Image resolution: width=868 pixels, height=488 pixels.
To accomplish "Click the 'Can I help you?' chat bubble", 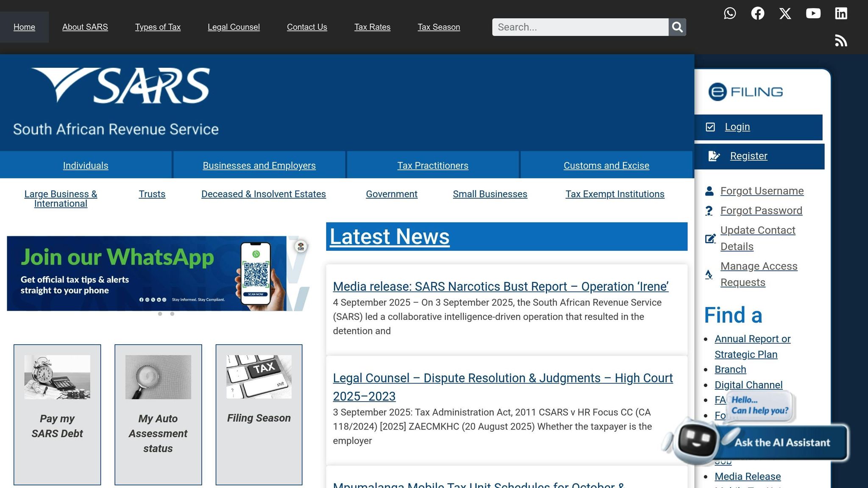I will pyautogui.click(x=760, y=405).
